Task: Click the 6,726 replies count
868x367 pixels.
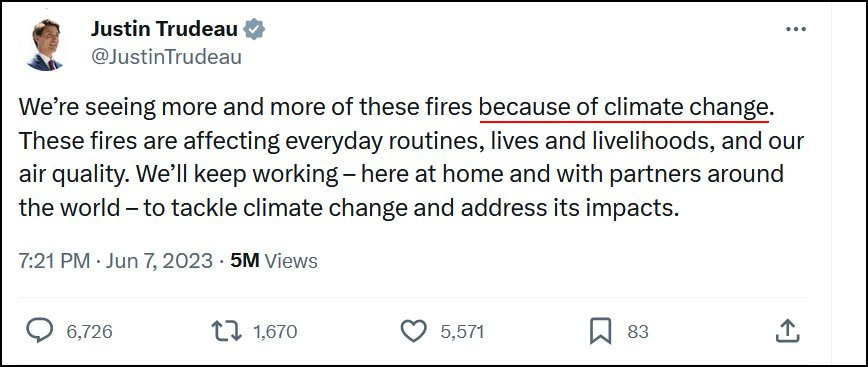Action: (89, 332)
